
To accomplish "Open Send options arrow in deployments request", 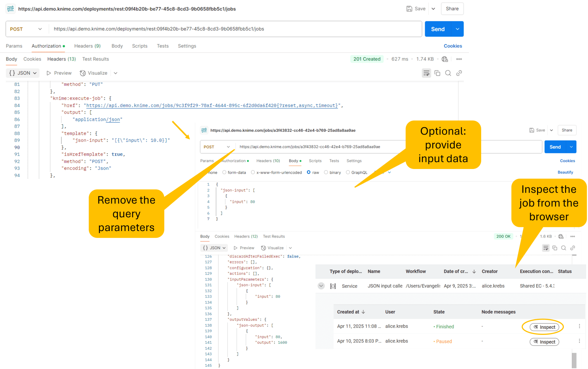I will pyautogui.click(x=457, y=29).
